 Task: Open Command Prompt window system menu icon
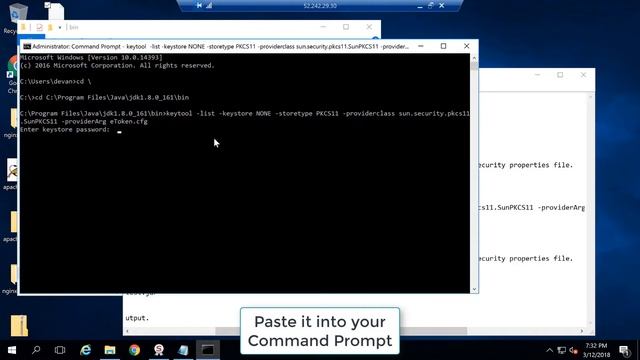point(27,47)
